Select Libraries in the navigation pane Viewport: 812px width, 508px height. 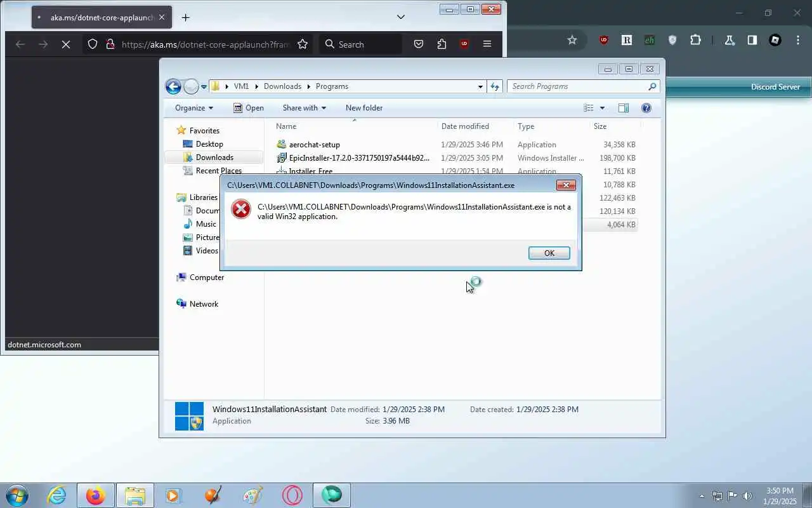203,197
